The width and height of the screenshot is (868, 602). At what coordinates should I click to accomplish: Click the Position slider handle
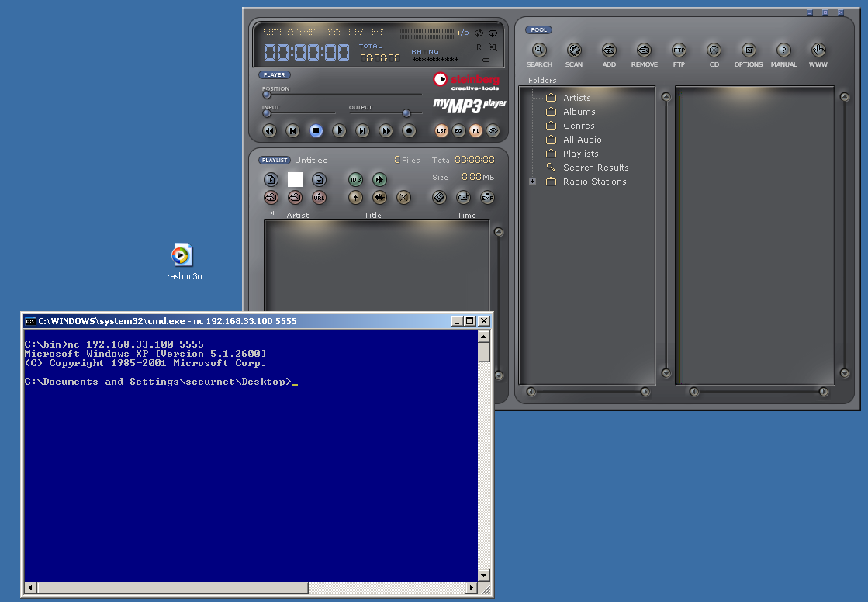point(267,95)
